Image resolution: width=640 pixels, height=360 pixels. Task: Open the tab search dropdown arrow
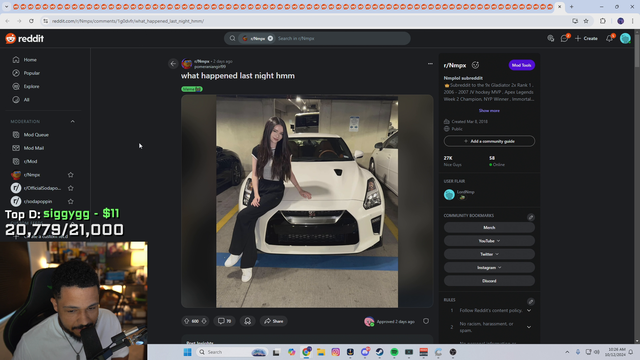coord(7,7)
